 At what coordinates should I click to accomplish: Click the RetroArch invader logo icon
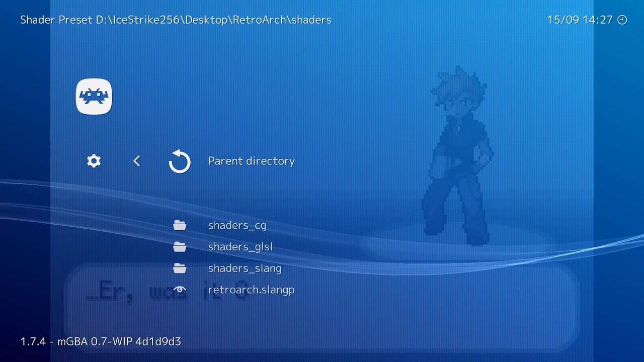pos(94,97)
